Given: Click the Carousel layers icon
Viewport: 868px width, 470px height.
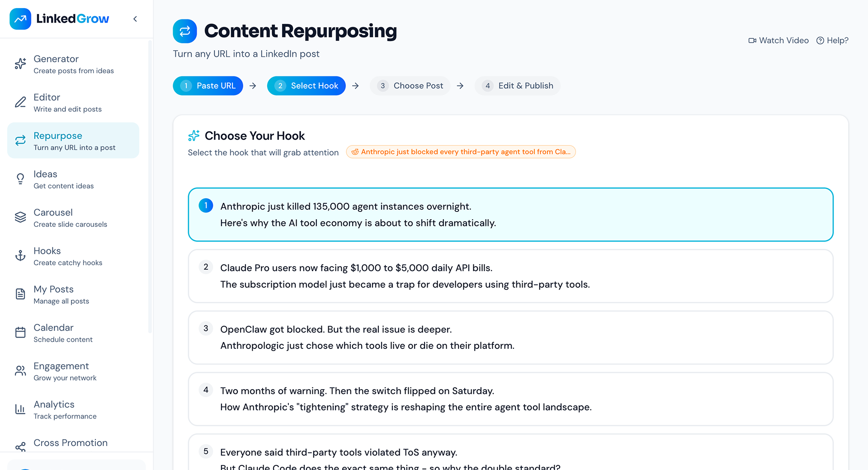Looking at the screenshot, I should click(x=20, y=217).
